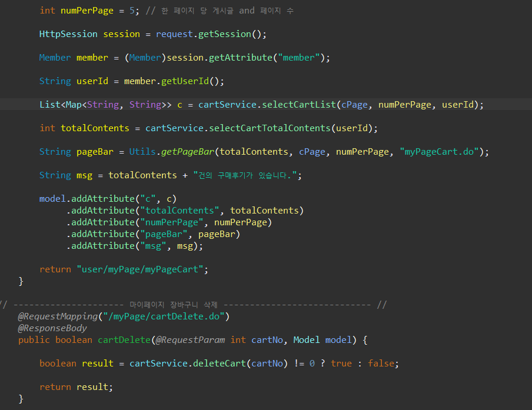Click the cartDelete method name
Image resolution: width=532 pixels, height=410 pixels.
124,340
